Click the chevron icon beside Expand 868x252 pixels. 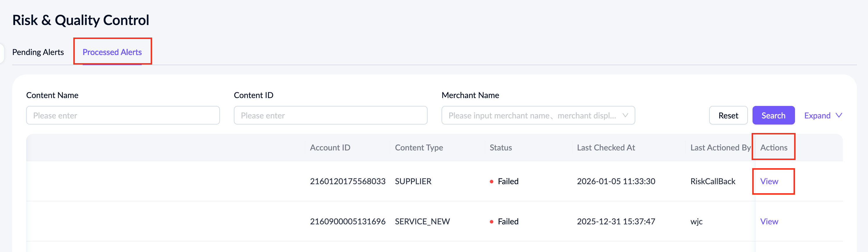(839, 115)
